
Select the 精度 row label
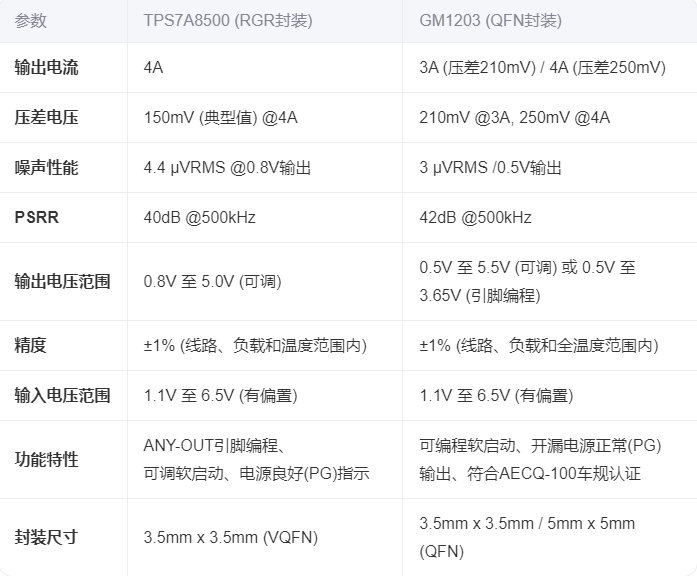click(31, 346)
